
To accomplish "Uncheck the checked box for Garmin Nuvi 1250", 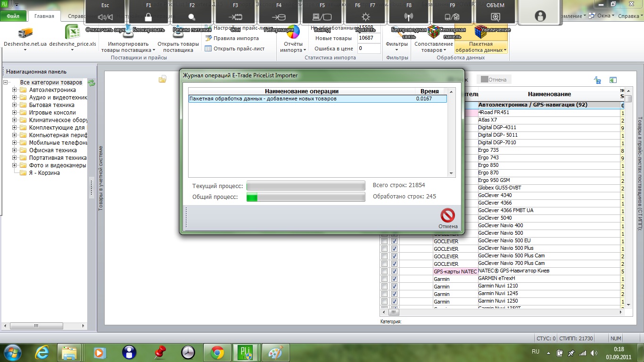I will [x=395, y=302].
